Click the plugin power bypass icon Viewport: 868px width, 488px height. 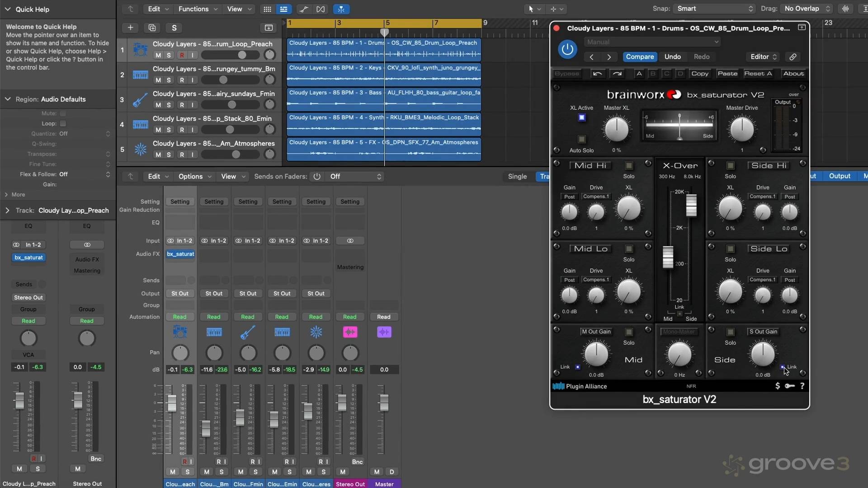pos(567,49)
